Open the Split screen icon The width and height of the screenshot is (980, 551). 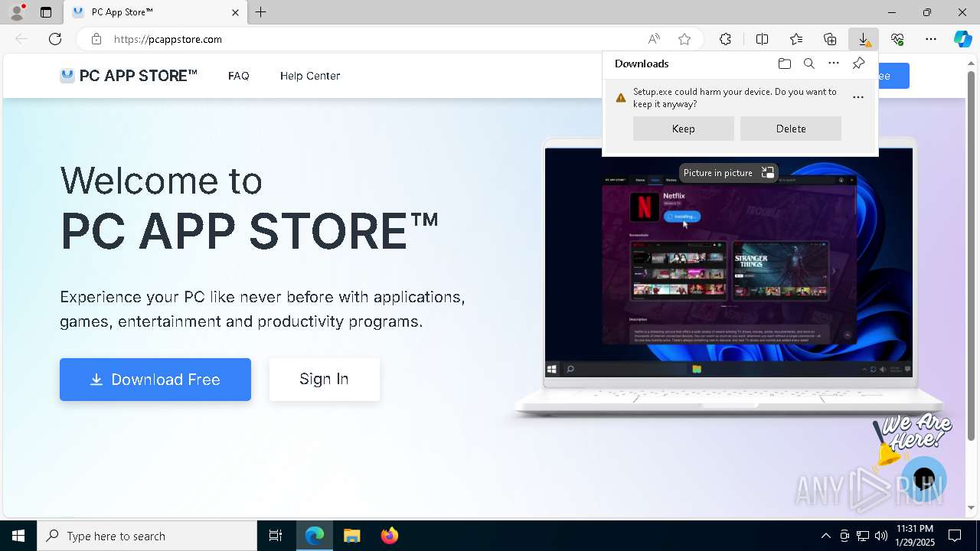pos(762,39)
